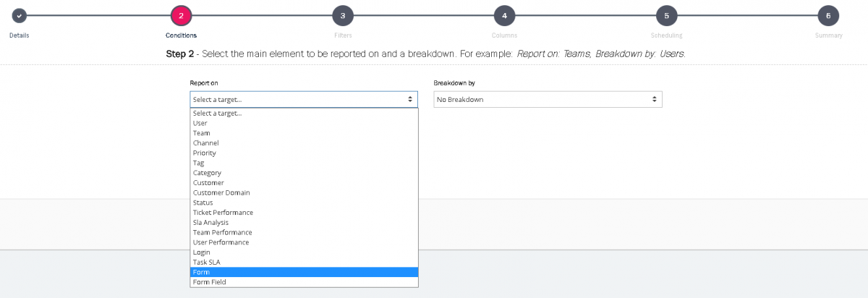Collapse the Report on dropdown
868x298 pixels.
click(x=304, y=99)
